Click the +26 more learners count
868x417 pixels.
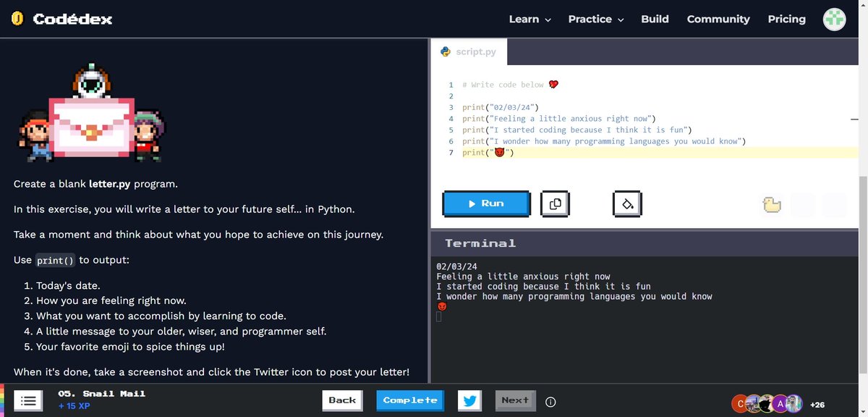[x=817, y=404]
